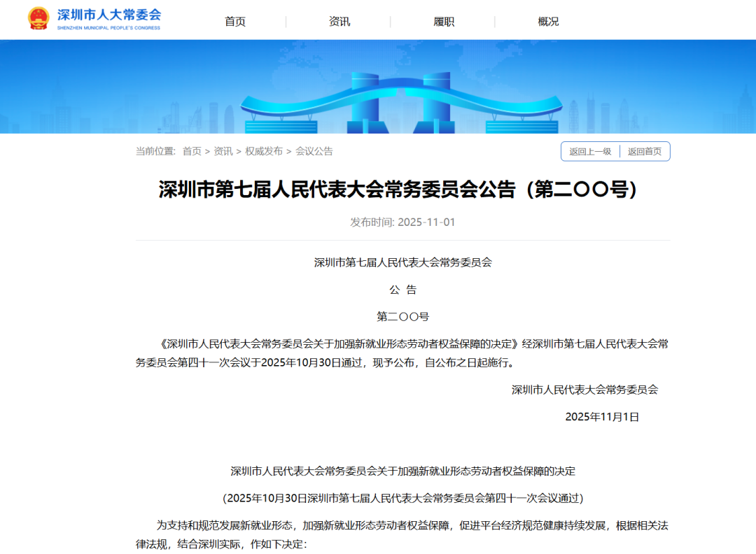
Task: Open the 会议公告 breadcrumb link
Action: click(315, 150)
